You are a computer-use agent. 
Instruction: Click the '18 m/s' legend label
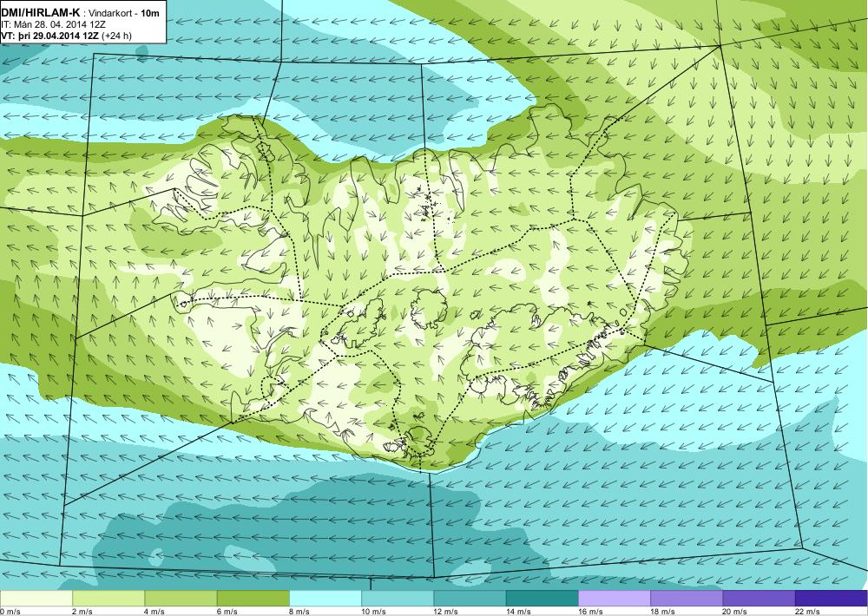662,611
